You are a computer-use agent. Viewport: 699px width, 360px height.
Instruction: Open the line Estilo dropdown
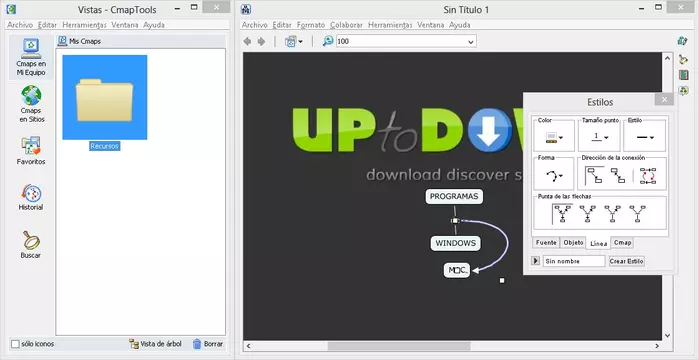(x=645, y=138)
